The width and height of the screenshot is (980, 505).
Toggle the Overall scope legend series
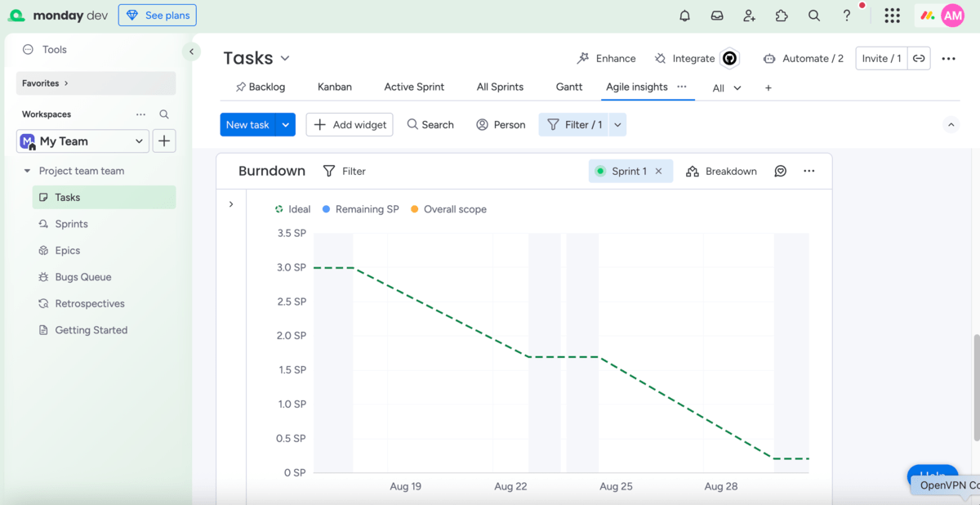point(448,208)
